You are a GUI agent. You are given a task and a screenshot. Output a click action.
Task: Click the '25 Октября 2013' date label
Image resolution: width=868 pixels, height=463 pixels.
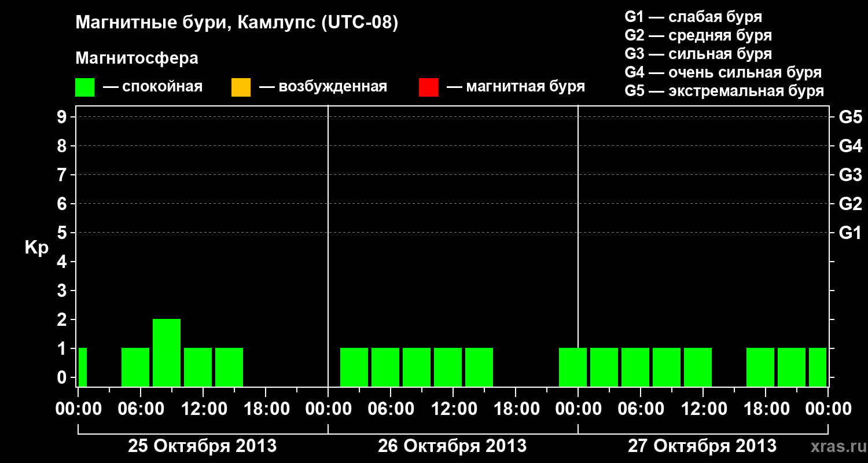(x=202, y=446)
